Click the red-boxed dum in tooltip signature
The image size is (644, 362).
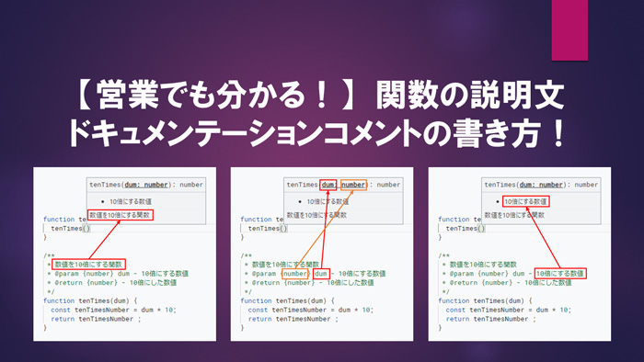328,185
